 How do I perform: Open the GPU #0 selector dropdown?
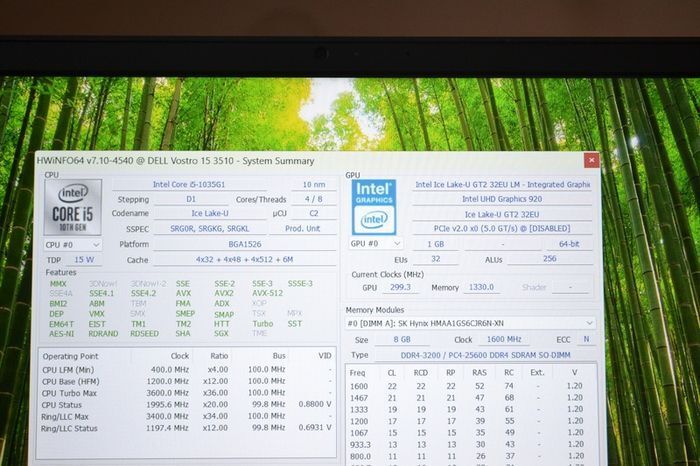[x=376, y=244]
